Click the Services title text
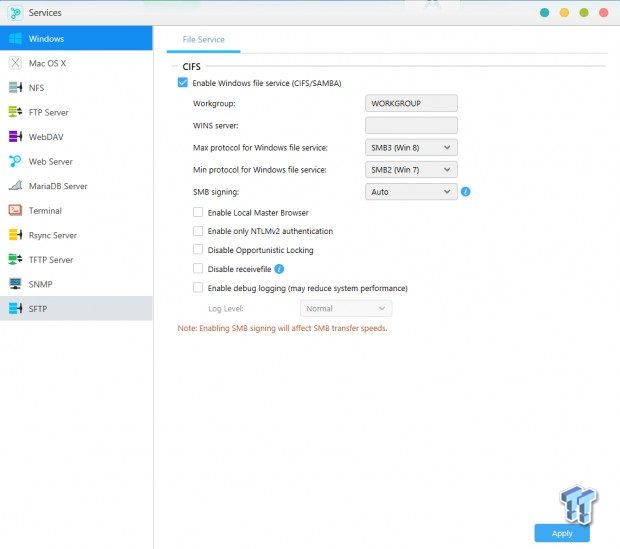 pos(45,13)
